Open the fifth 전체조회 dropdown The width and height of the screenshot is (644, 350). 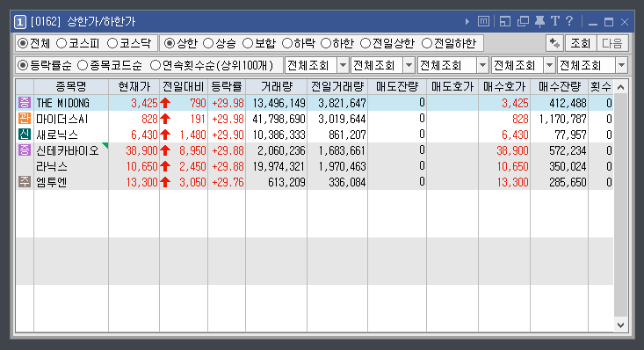592,65
